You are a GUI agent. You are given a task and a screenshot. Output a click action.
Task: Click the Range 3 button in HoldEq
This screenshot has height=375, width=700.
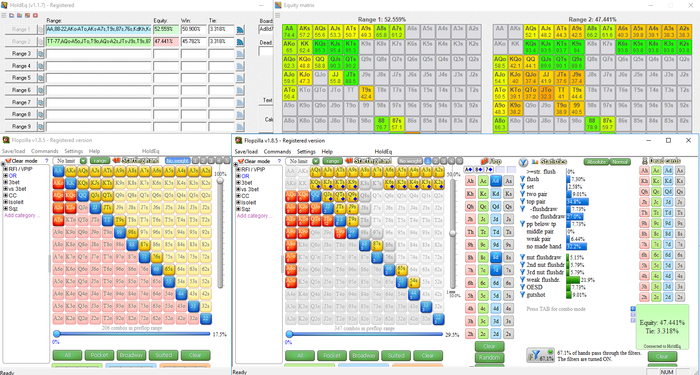21,54
